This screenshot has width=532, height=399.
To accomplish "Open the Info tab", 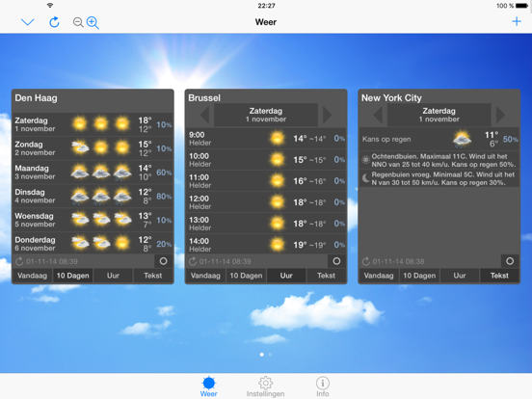I will coord(322,386).
